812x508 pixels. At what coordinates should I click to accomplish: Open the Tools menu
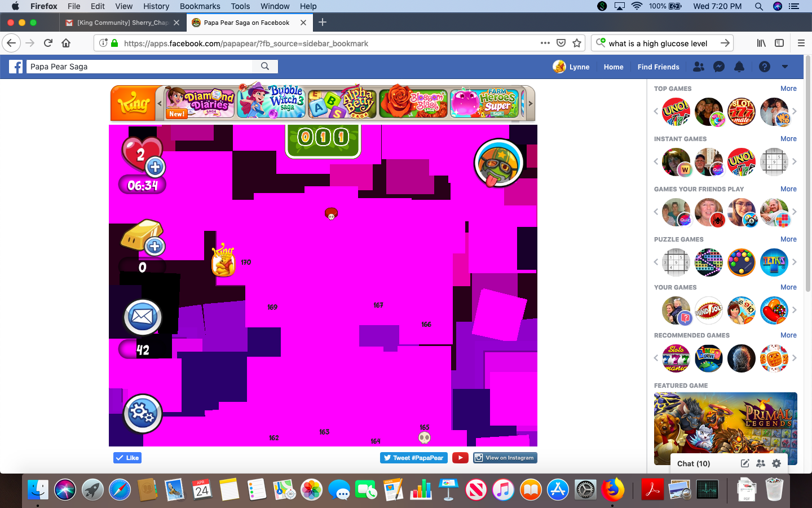point(240,6)
